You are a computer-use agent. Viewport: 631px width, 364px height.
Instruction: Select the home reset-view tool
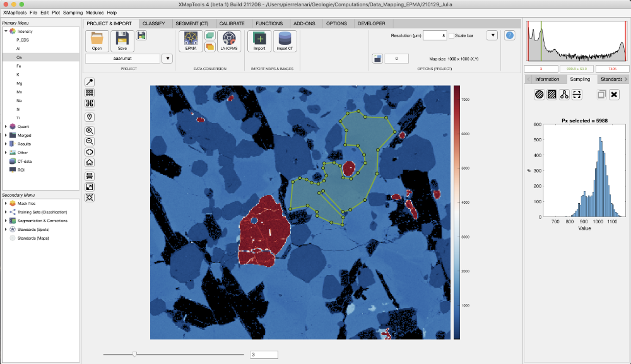click(x=90, y=163)
